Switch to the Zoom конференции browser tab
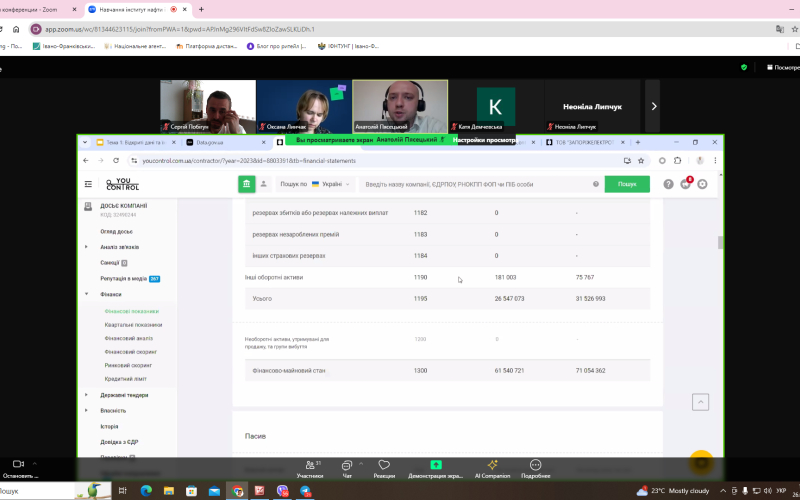The height and width of the screenshot is (500, 800). tap(40, 9)
